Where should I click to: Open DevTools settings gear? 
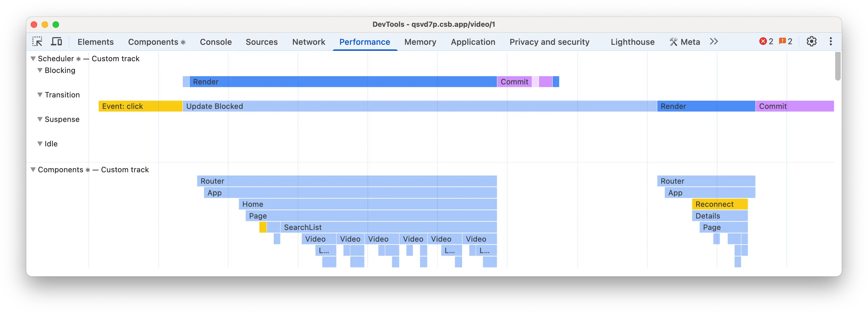click(x=812, y=41)
